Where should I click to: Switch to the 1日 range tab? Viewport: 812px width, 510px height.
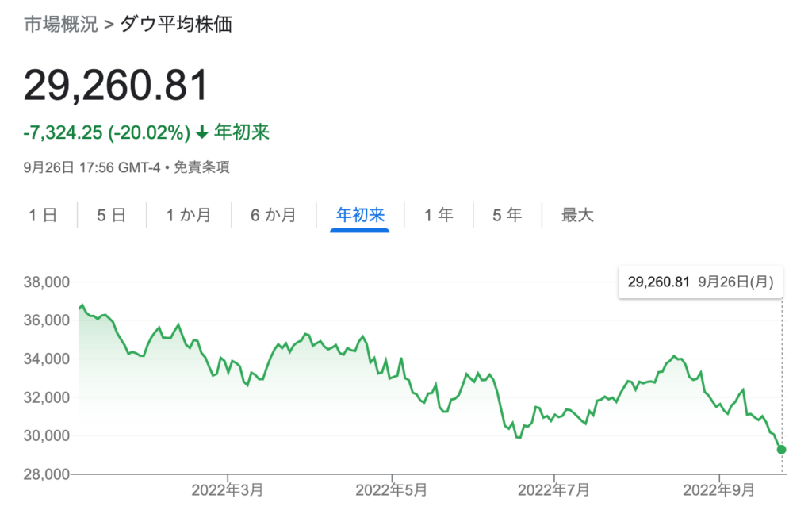point(42,215)
